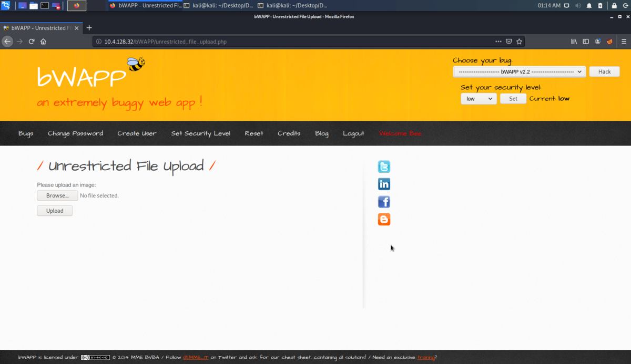
Task: Open the Bugs menu item
Action: pyautogui.click(x=26, y=133)
